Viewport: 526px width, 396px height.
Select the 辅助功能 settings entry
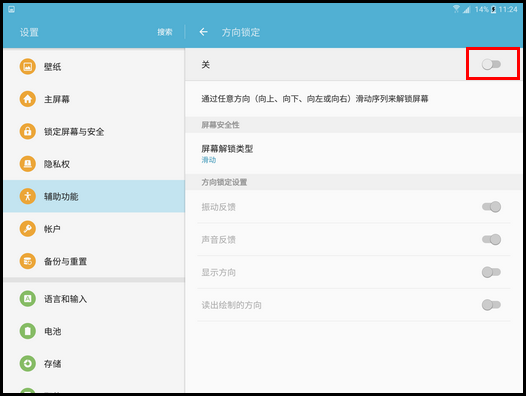coord(94,196)
